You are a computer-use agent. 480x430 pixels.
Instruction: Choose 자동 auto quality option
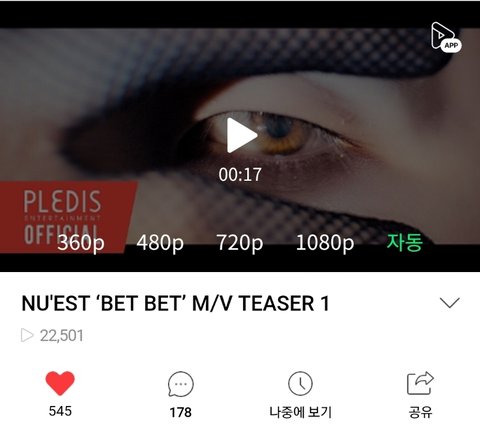pos(405,242)
